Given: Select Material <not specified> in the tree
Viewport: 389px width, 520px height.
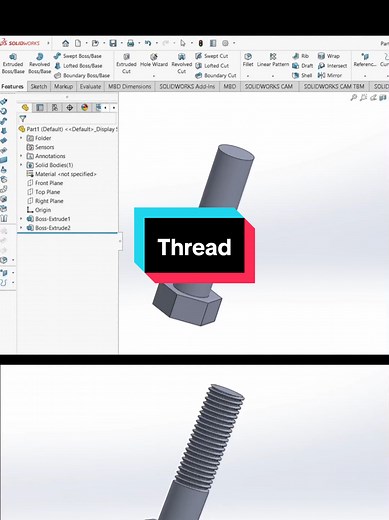Looking at the screenshot, I should [x=61, y=174].
